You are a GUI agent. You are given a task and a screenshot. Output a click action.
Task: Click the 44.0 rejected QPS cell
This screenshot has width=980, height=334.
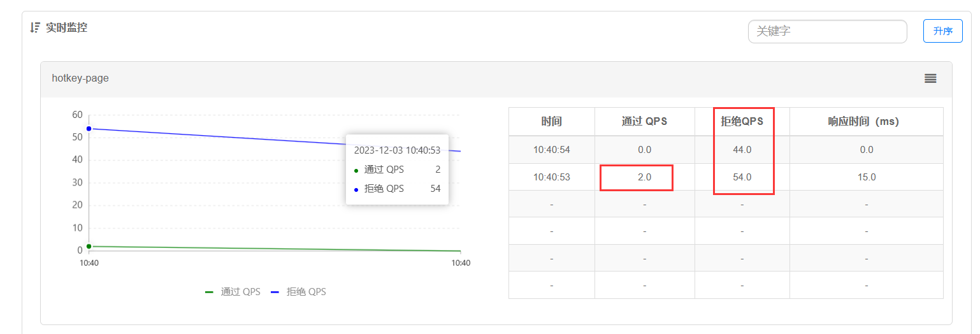[742, 150]
